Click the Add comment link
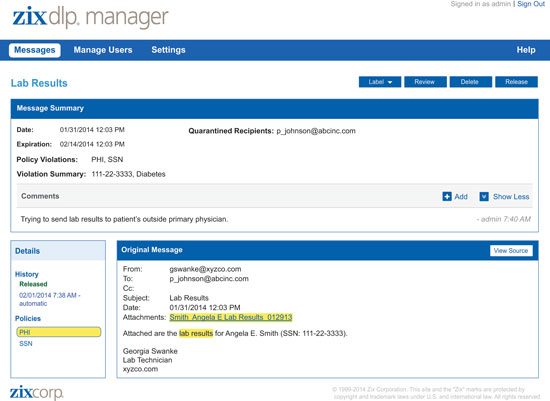 [x=461, y=197]
